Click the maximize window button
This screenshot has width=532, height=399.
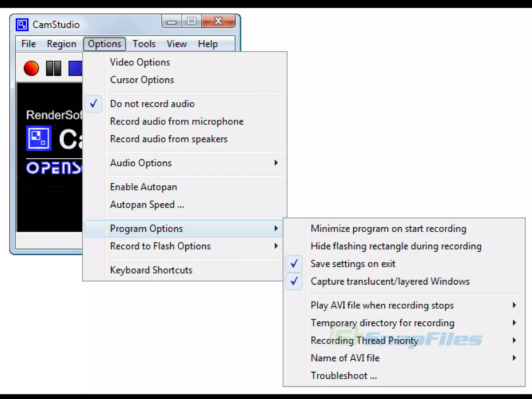[x=192, y=21]
